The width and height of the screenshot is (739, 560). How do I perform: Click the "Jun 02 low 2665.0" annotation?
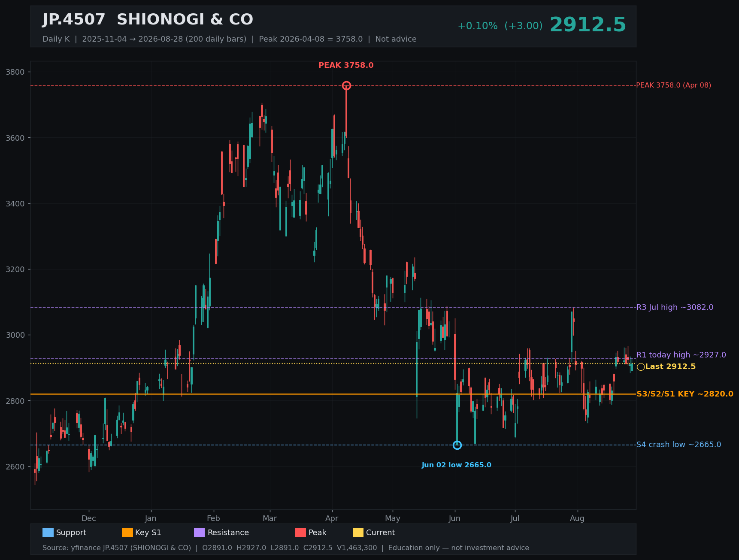point(456,465)
